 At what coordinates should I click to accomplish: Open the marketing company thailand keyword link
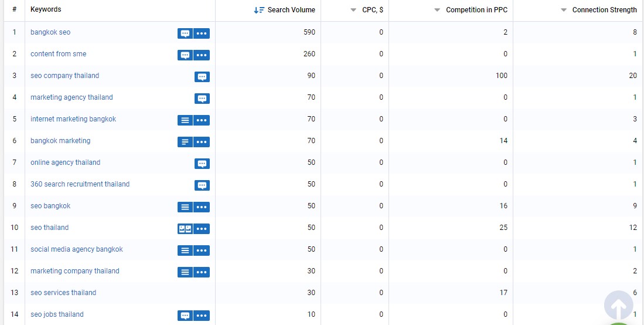point(75,271)
